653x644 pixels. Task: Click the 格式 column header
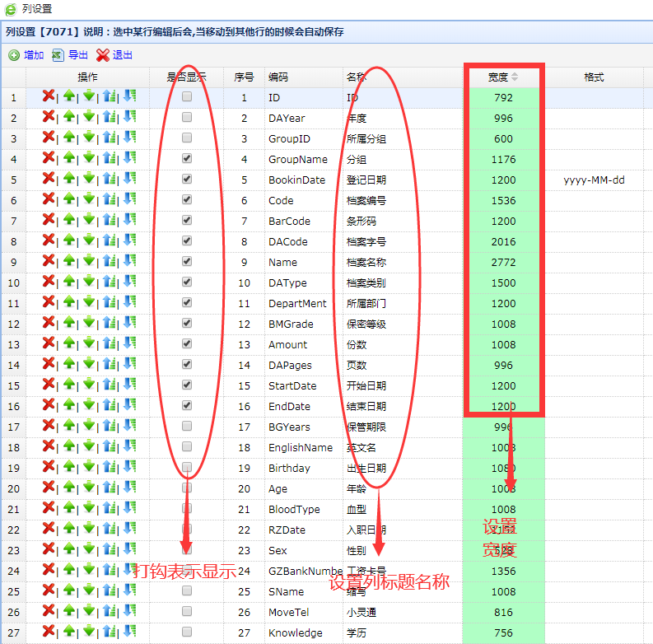(594, 77)
